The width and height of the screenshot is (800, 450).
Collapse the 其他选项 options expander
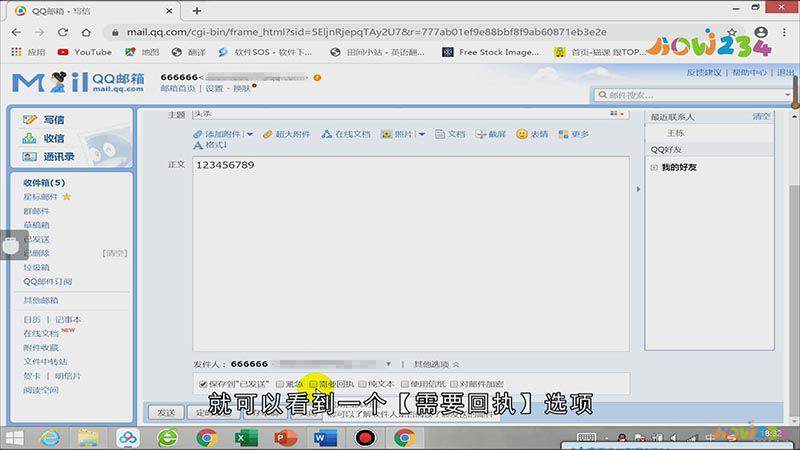(437, 364)
